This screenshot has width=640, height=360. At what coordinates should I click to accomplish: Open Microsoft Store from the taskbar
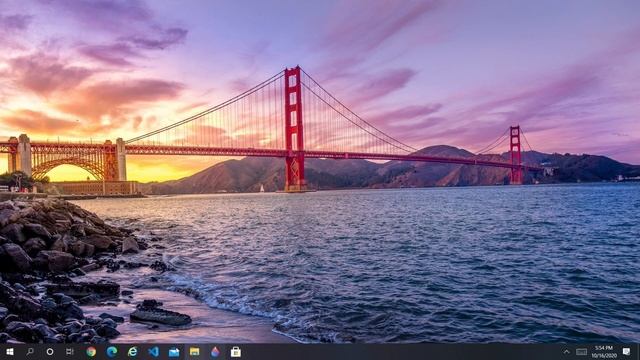236,351
